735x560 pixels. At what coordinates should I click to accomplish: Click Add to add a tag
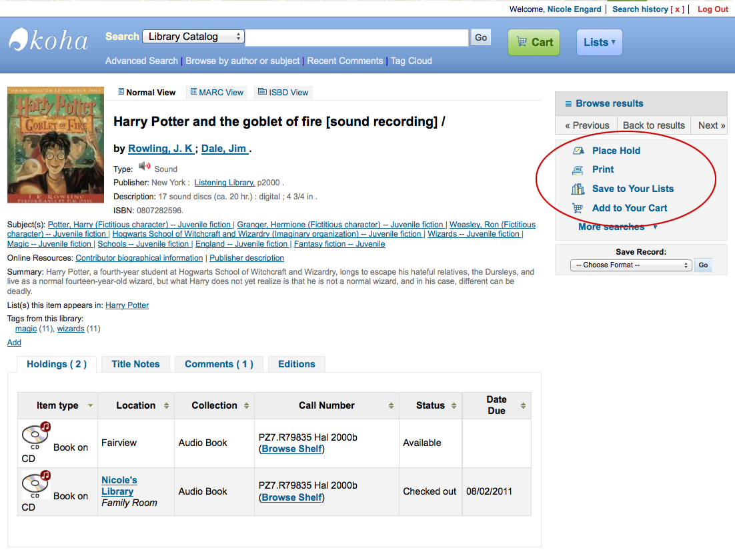pos(14,343)
